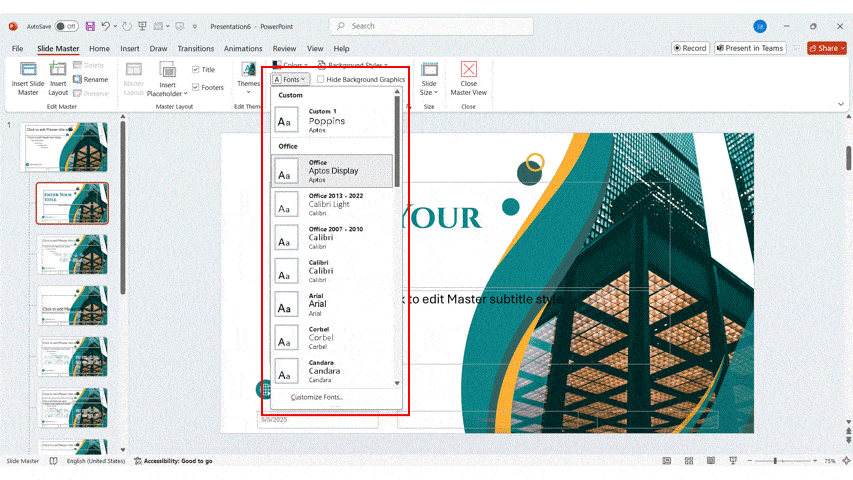Select the Arial font theme
This screenshot has height=480, width=853.
332,304
